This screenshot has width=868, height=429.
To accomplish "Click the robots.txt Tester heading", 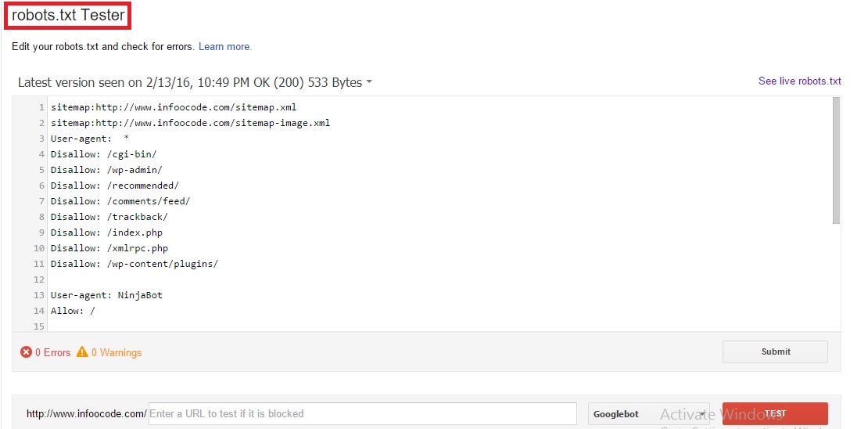I will (x=68, y=16).
